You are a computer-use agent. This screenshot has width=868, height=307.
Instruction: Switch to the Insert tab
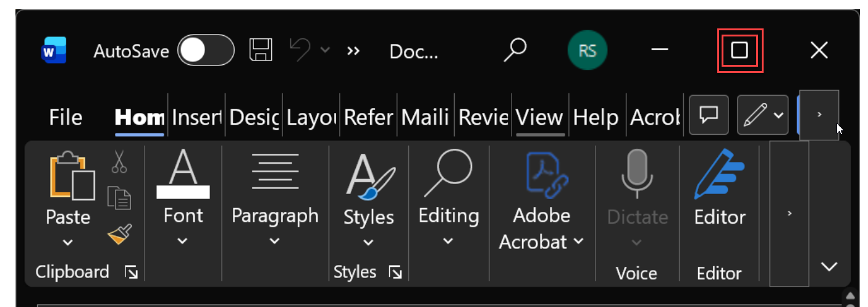click(196, 116)
